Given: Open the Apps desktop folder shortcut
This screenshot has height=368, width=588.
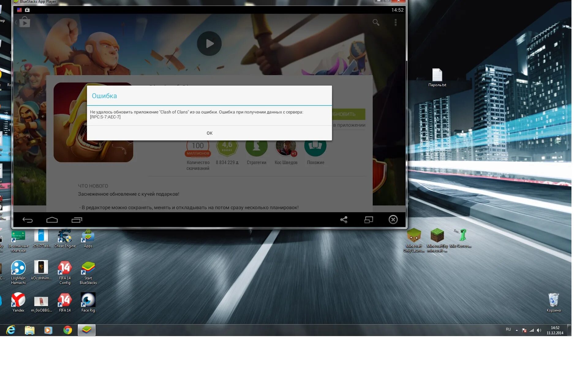Looking at the screenshot, I should click(88, 239).
